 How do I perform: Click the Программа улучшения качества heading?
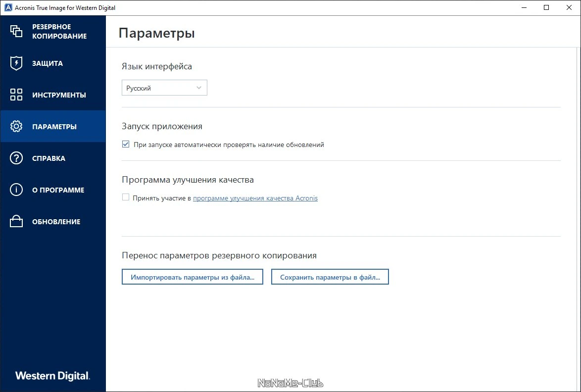(x=188, y=180)
